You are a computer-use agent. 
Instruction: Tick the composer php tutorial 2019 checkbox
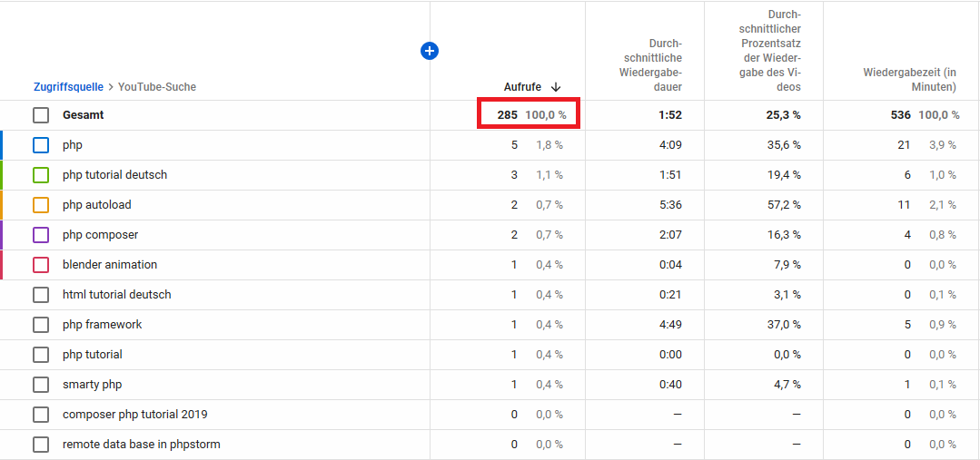[x=41, y=415]
